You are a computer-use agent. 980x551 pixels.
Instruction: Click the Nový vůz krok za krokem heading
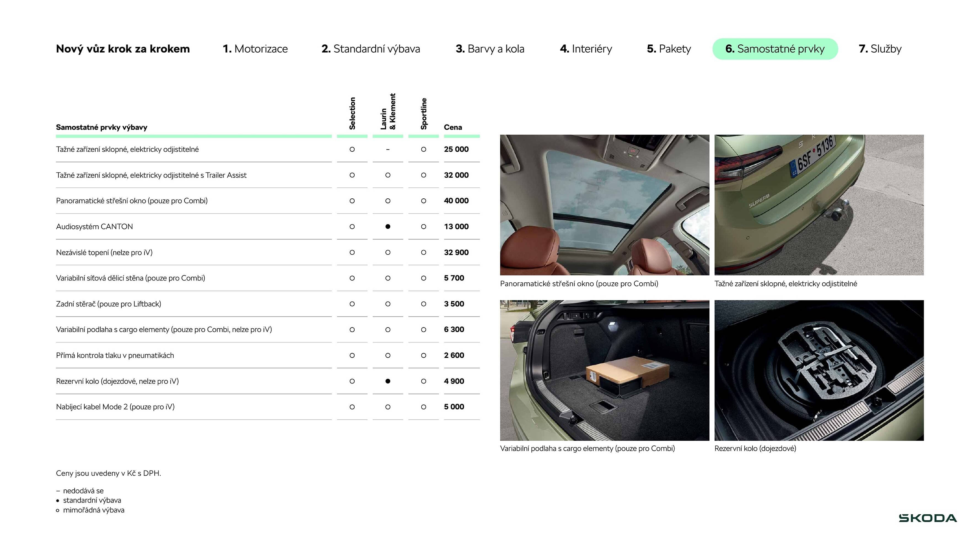click(x=122, y=49)
